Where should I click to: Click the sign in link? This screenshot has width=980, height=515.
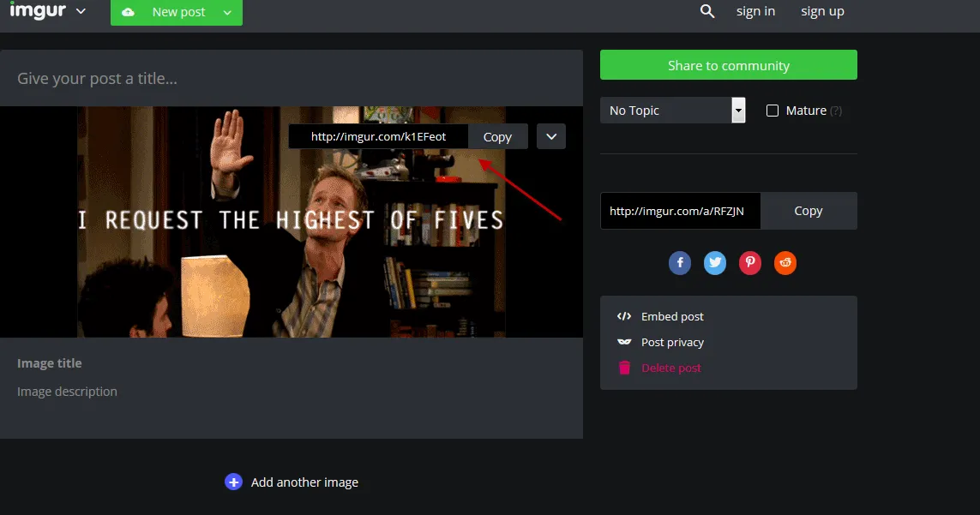pos(755,11)
